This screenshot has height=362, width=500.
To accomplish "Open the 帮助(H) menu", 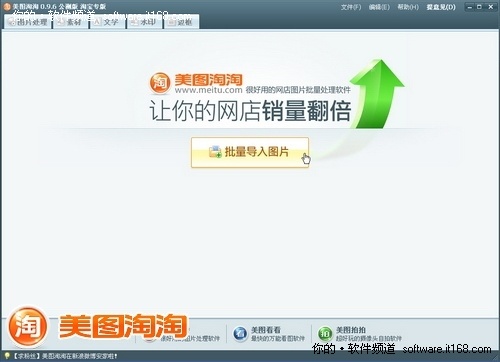I will pyautogui.click(x=408, y=7).
